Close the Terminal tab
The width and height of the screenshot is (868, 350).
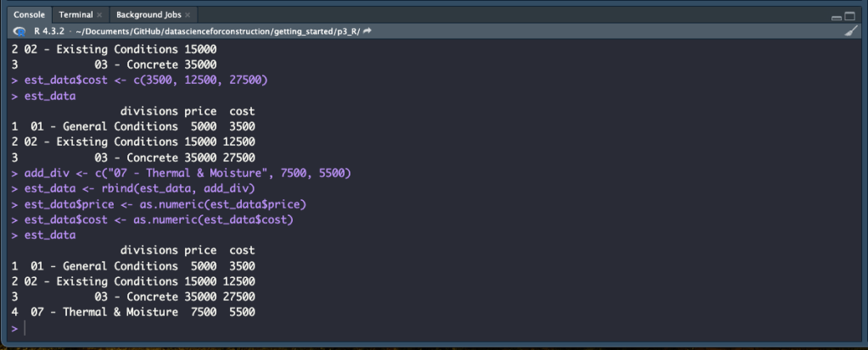99,15
